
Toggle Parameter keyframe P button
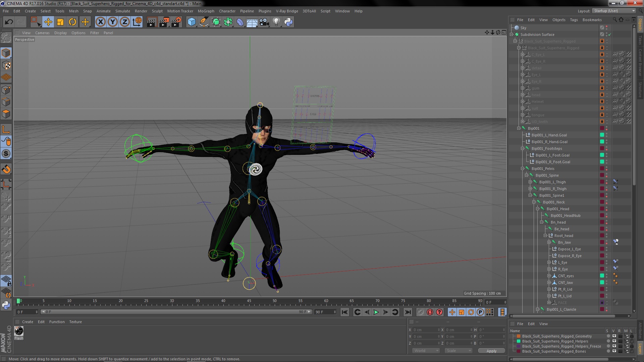(480, 312)
